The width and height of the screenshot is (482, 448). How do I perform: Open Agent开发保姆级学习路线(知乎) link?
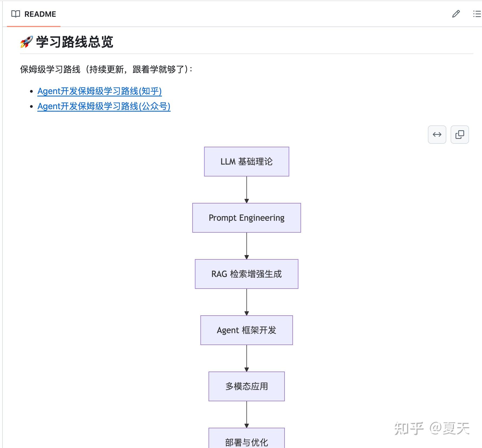[x=100, y=91]
